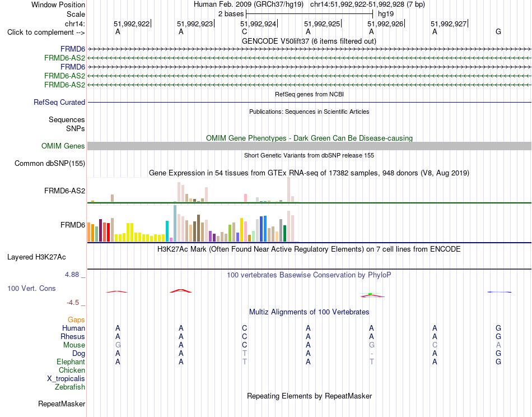The height and width of the screenshot is (417, 532).
Task: Click the gap dash in Dog row
Action: 371,354
